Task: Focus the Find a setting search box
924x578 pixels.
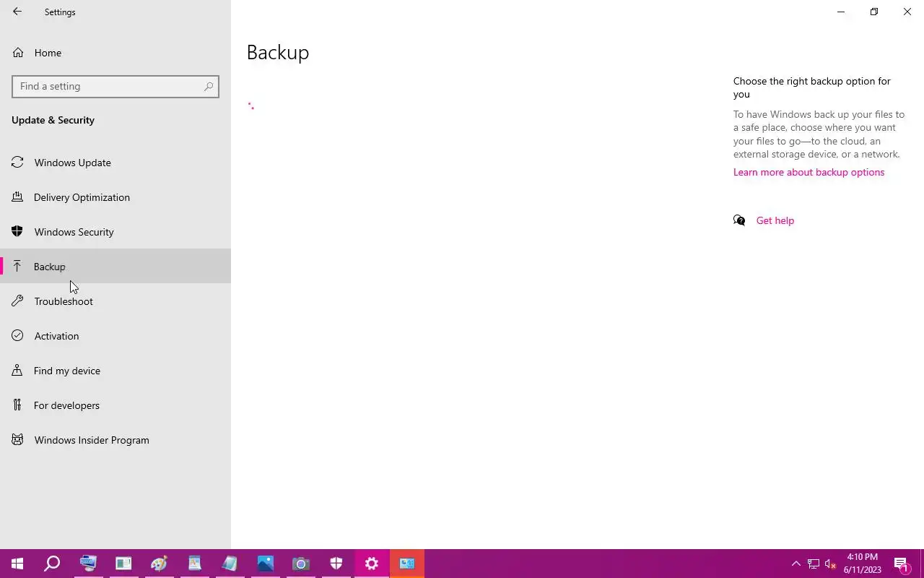Action: coord(115,86)
